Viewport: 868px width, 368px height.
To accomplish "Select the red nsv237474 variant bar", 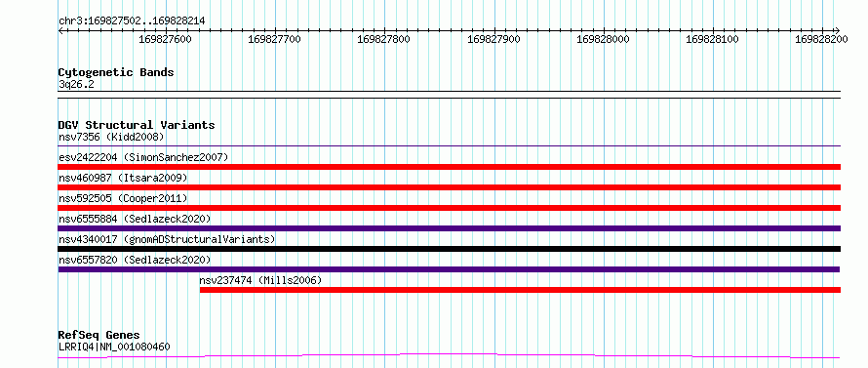I will click(x=521, y=290).
